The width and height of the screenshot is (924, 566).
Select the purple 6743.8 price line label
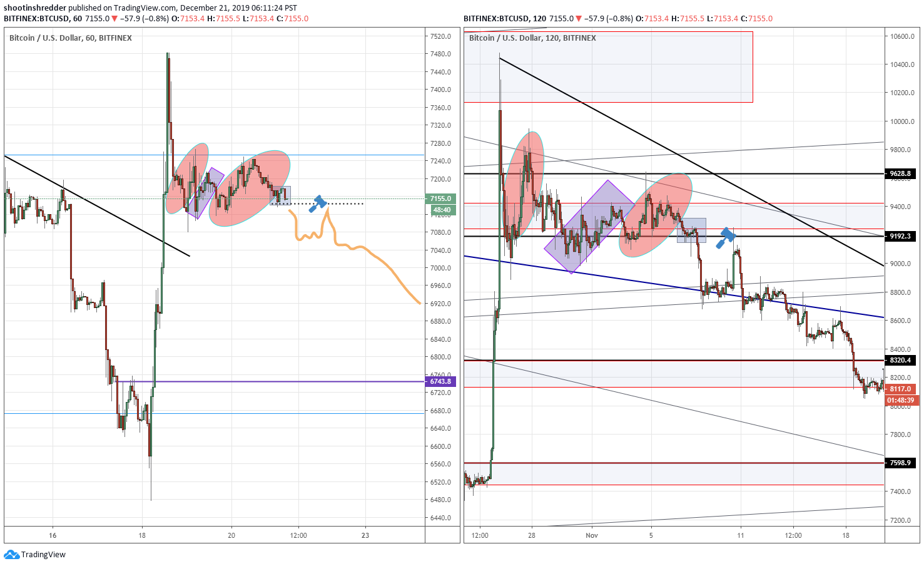[440, 381]
